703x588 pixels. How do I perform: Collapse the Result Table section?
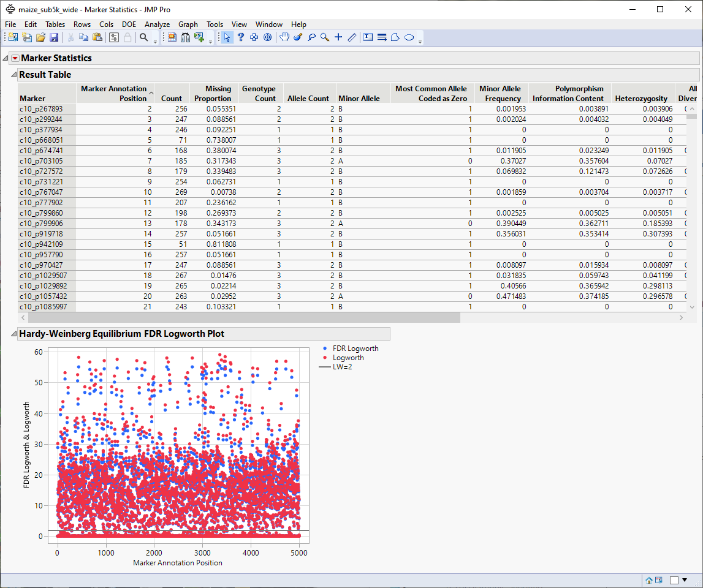(13, 75)
